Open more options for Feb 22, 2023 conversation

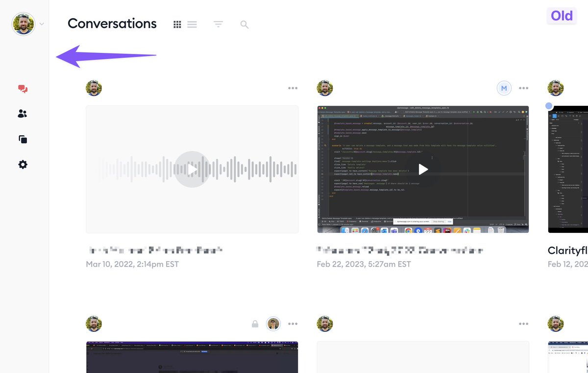tap(524, 88)
